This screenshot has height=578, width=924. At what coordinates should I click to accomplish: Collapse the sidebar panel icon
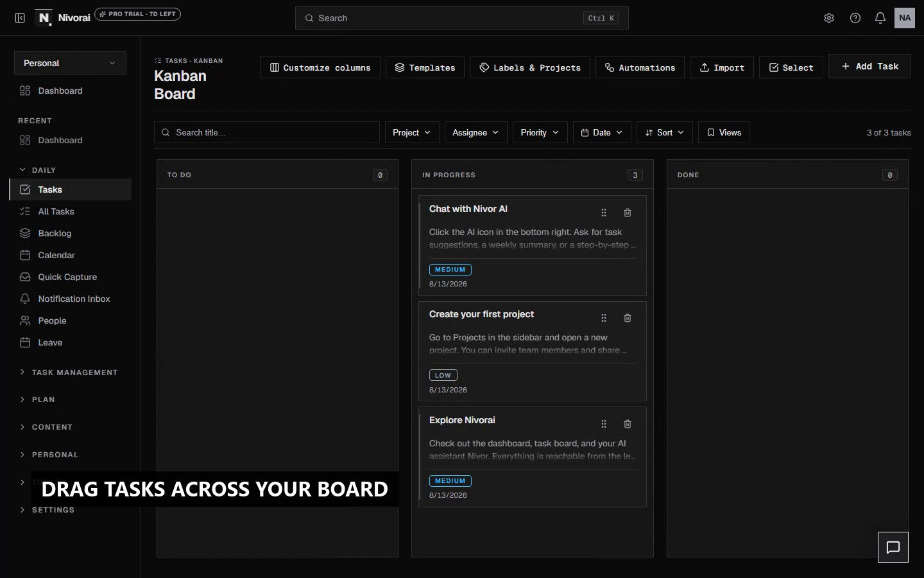[x=20, y=18]
